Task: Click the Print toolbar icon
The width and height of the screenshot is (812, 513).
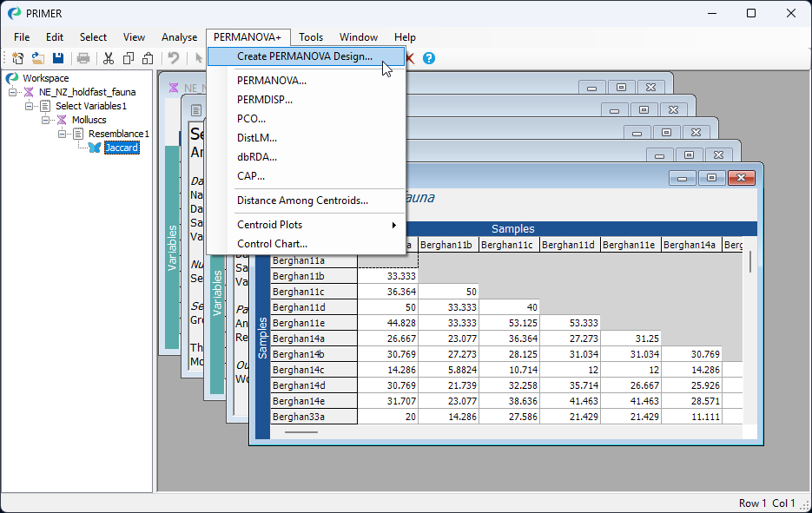Action: pos(83,58)
